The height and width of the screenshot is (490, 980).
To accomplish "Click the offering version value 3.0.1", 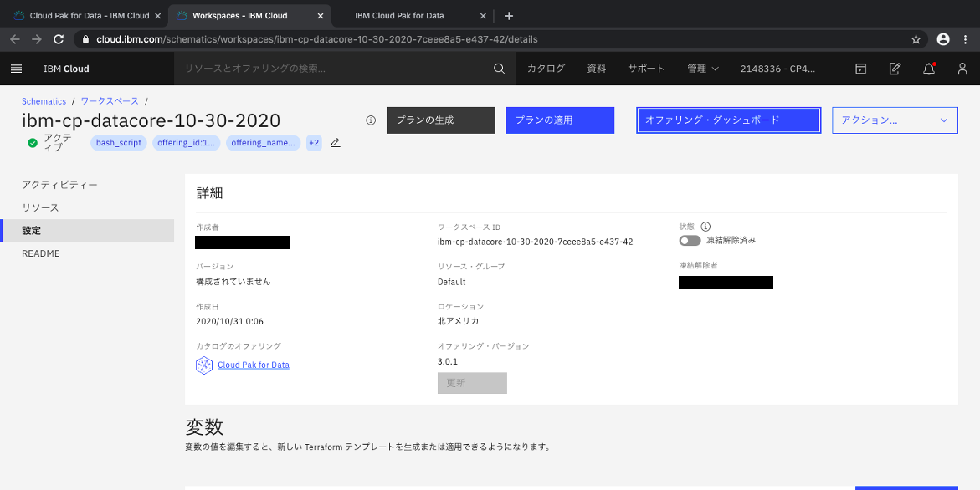I will tap(448, 361).
